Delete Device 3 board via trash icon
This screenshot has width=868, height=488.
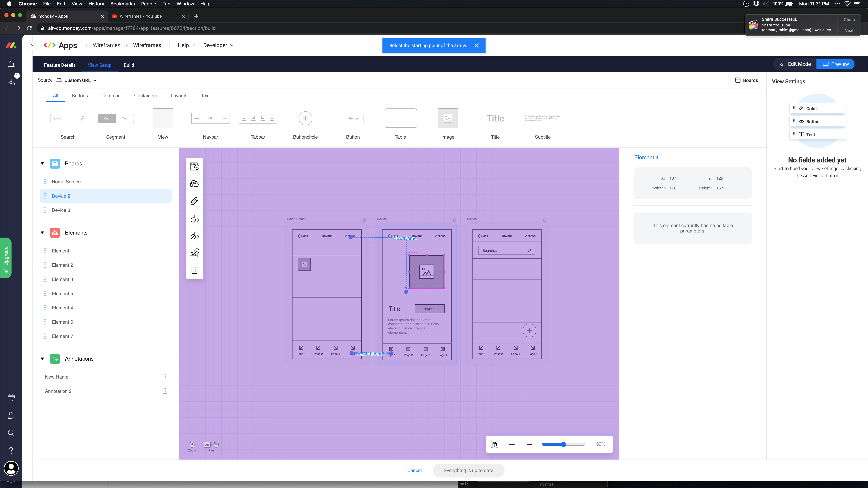click(x=544, y=219)
